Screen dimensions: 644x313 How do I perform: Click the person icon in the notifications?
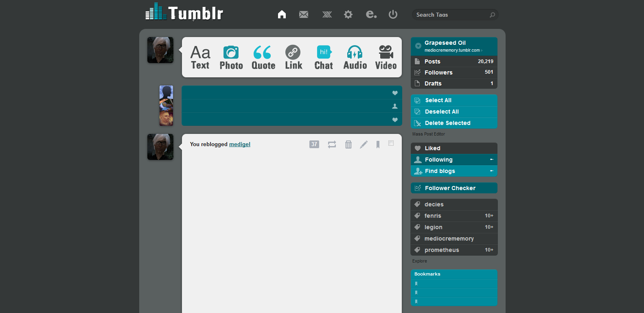click(395, 106)
